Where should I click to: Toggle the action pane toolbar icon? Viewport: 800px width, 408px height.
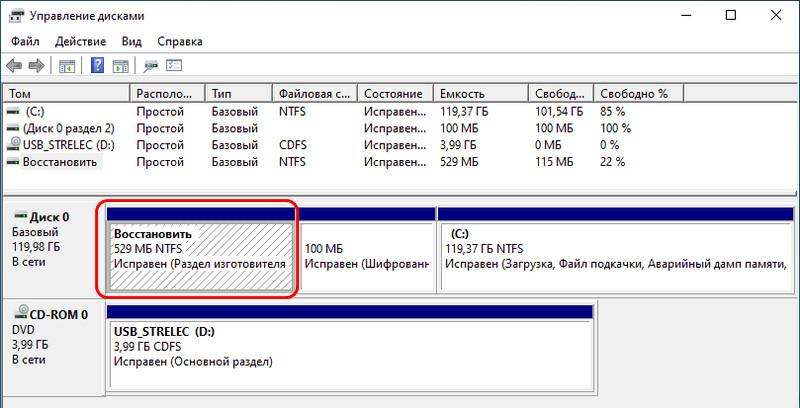point(120,65)
